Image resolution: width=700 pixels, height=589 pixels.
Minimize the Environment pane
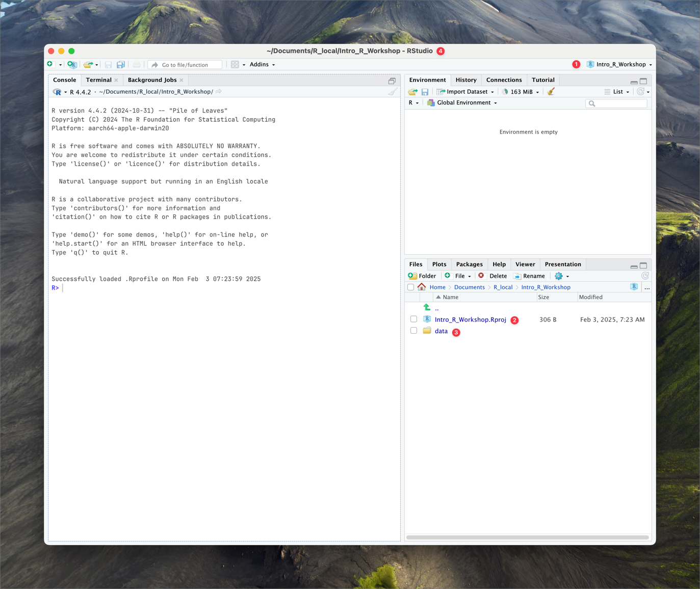[x=634, y=82]
